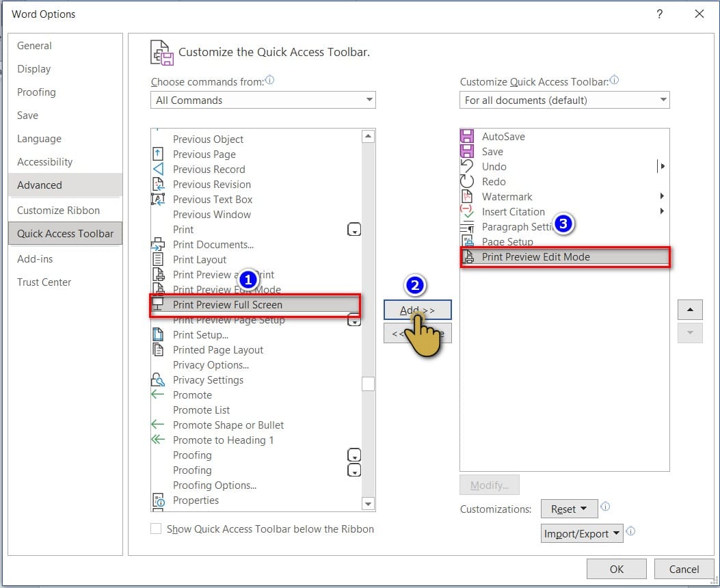Open the Choose commands from dropdown
Screen dimensions: 720x588
tap(263, 100)
